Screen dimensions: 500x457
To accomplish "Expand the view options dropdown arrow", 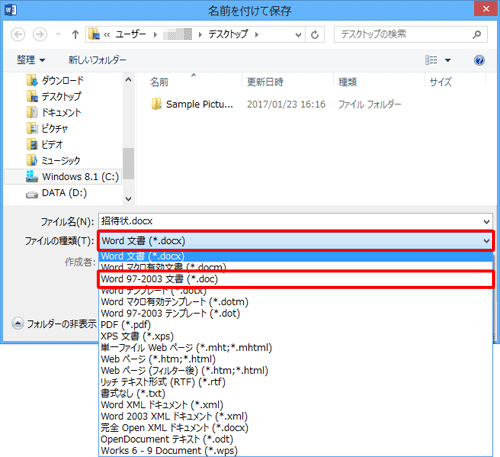I will pos(448,60).
